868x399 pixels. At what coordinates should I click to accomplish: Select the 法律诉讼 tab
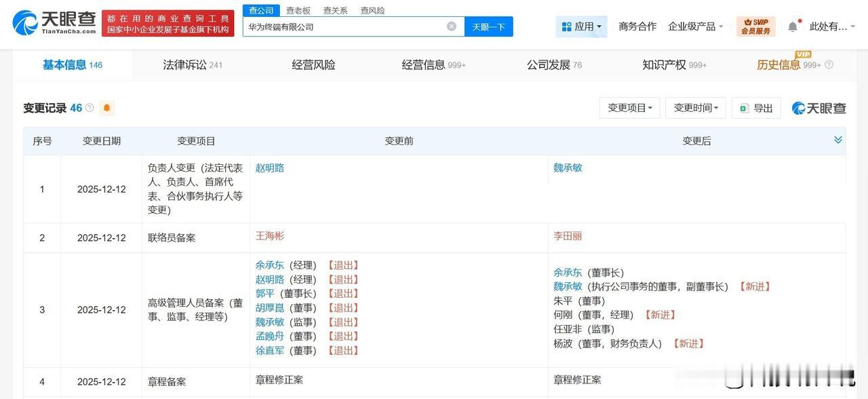click(x=193, y=65)
